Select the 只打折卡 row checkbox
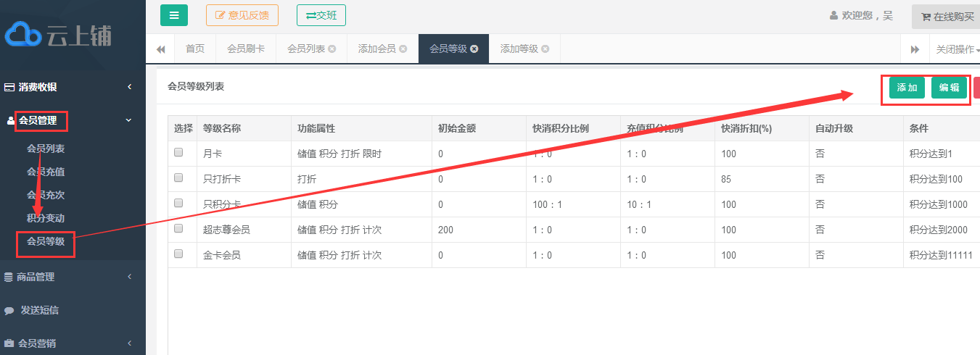Image resolution: width=980 pixels, height=355 pixels. point(178,178)
